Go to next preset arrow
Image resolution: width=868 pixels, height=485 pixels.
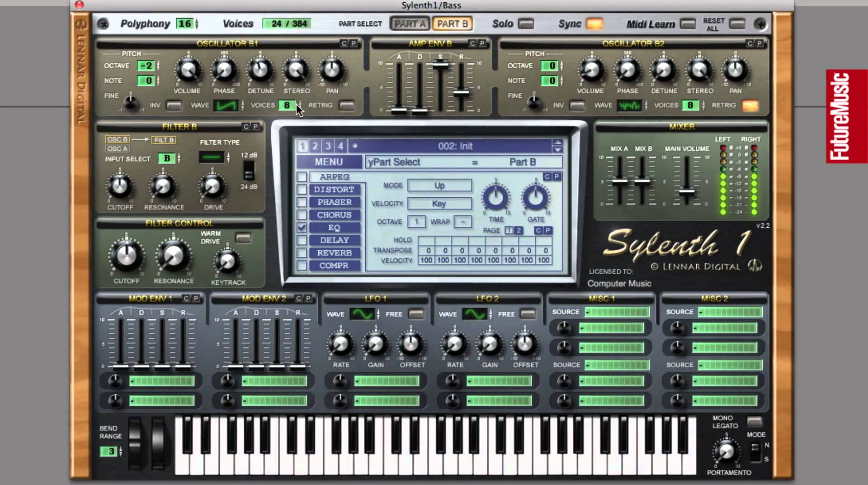point(557,149)
